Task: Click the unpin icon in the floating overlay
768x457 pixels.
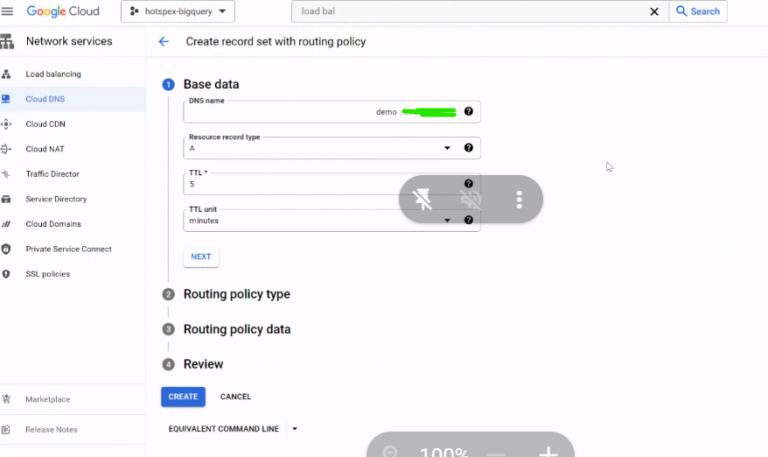Action: pyautogui.click(x=422, y=199)
